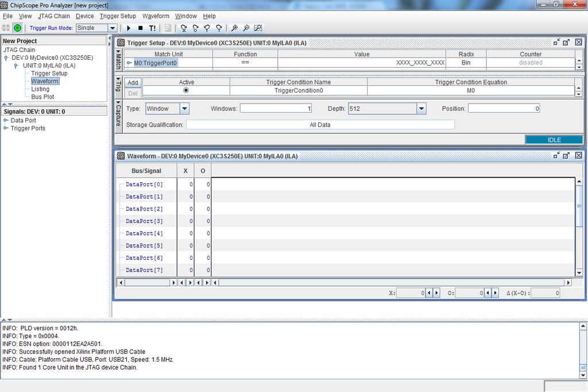Run the trigger with the play button

(129, 28)
